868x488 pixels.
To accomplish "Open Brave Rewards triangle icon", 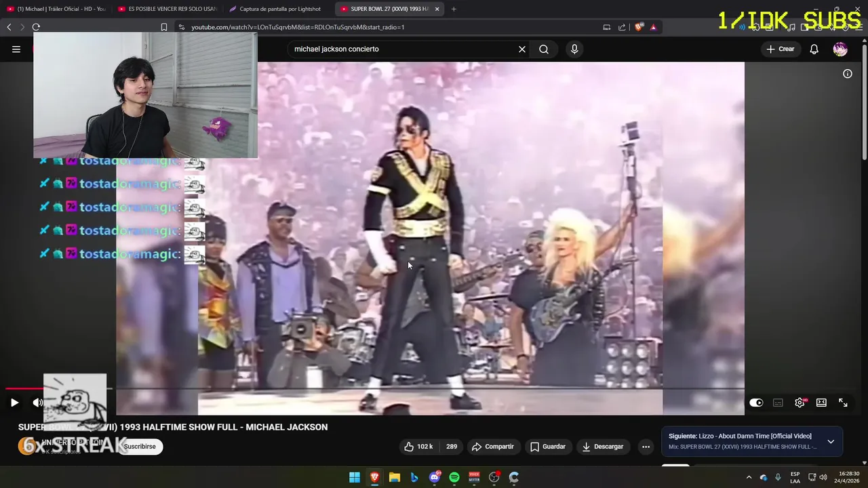I will tap(653, 27).
